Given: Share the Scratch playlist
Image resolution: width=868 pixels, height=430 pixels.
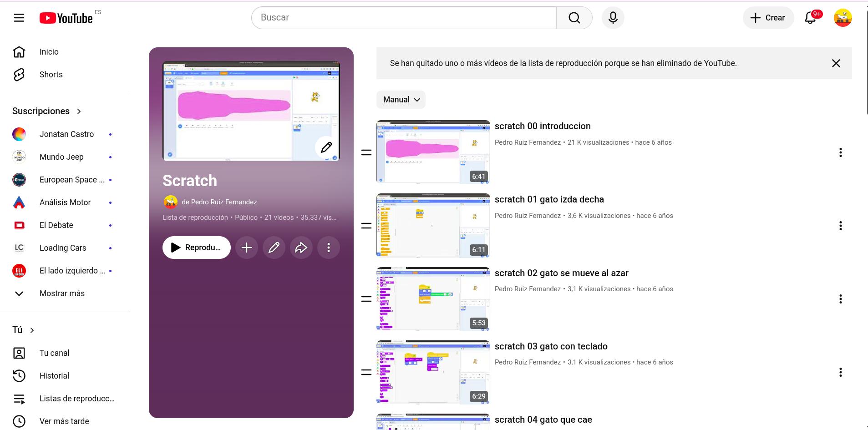Looking at the screenshot, I should pyautogui.click(x=301, y=248).
